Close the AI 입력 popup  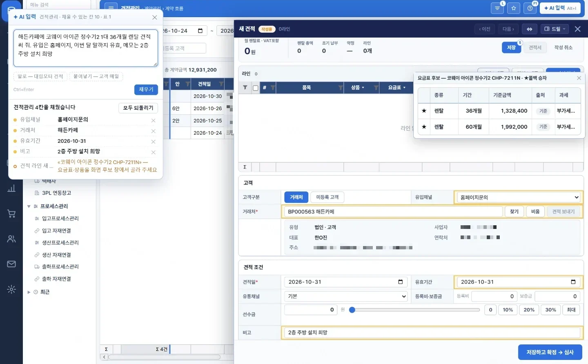154,17
